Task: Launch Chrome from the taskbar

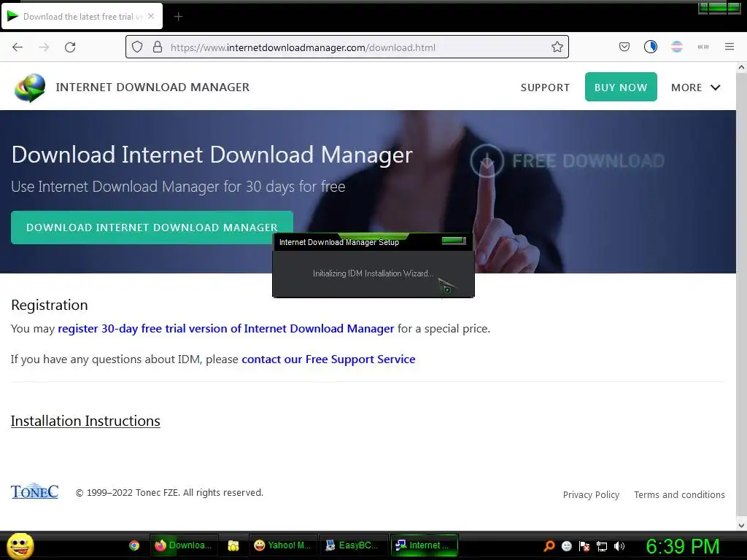Action: [x=134, y=545]
